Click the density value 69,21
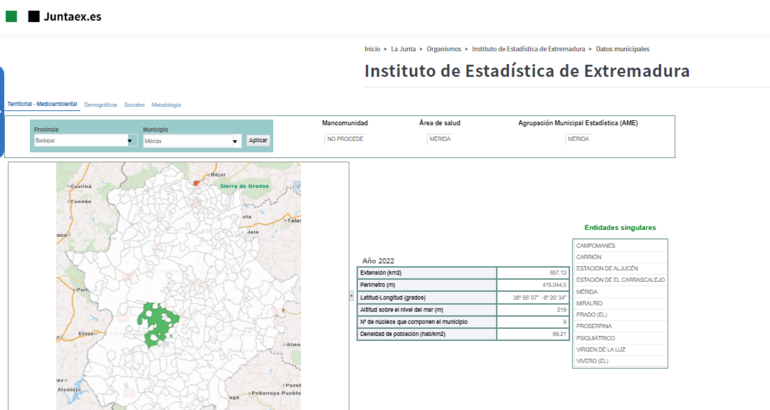 (559, 334)
